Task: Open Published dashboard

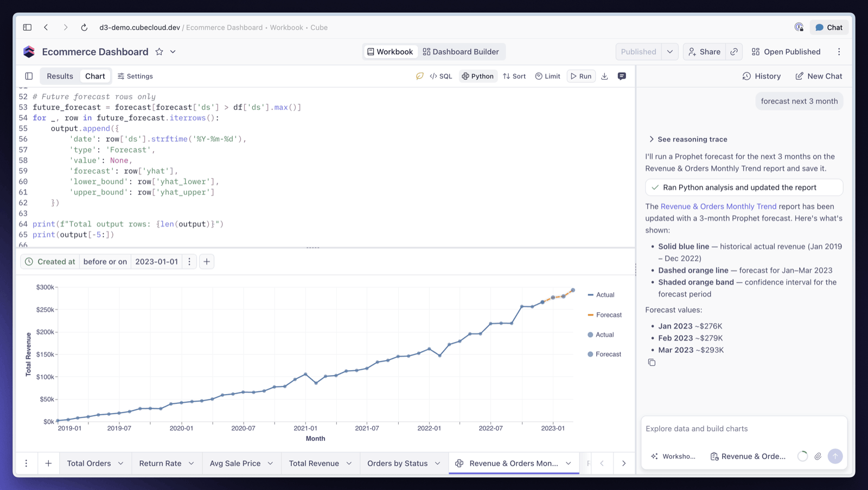Action: pyautogui.click(x=786, y=51)
